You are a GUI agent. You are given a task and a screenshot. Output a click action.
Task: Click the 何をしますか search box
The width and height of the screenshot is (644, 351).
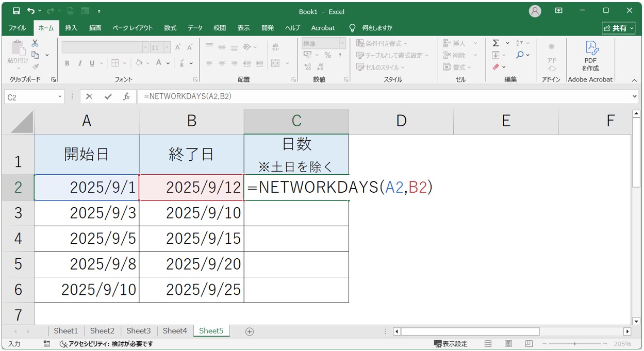click(377, 28)
